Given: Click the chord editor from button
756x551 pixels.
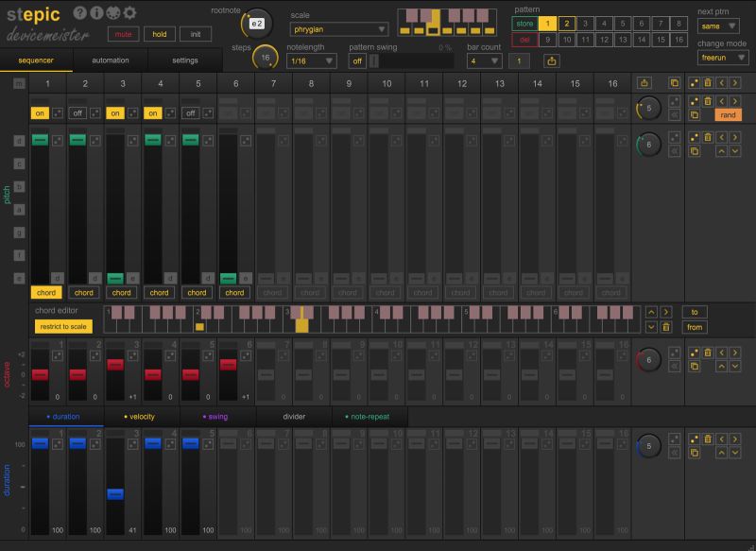Looking at the screenshot, I should click(695, 327).
